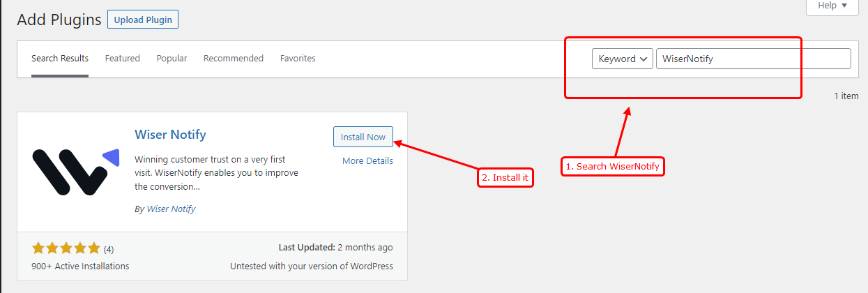Open the Help dropdown tab
Screen dimensions: 868x293
(832, 6)
